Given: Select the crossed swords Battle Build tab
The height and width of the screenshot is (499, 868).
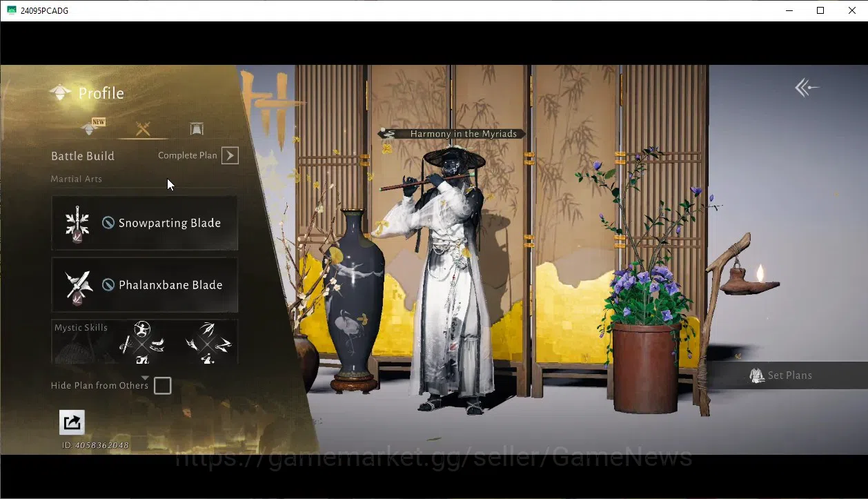Looking at the screenshot, I should pyautogui.click(x=143, y=128).
